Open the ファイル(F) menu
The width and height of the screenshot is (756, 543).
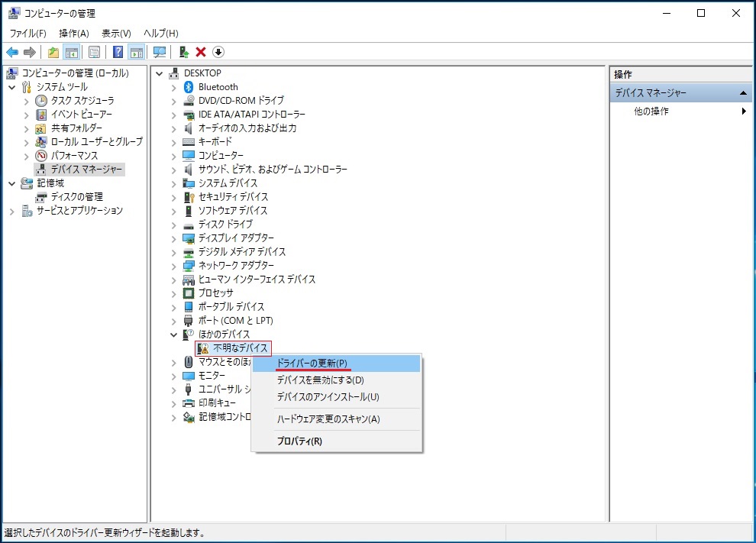(x=28, y=34)
